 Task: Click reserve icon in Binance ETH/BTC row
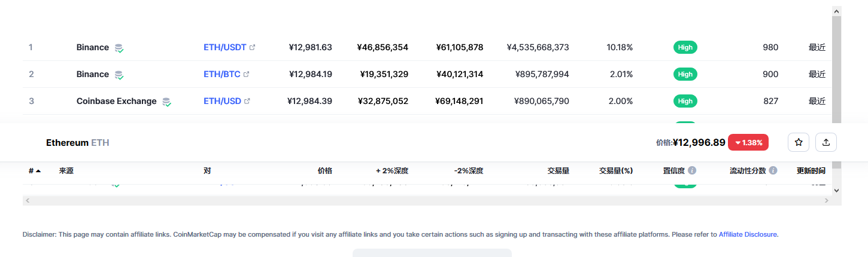coord(119,75)
